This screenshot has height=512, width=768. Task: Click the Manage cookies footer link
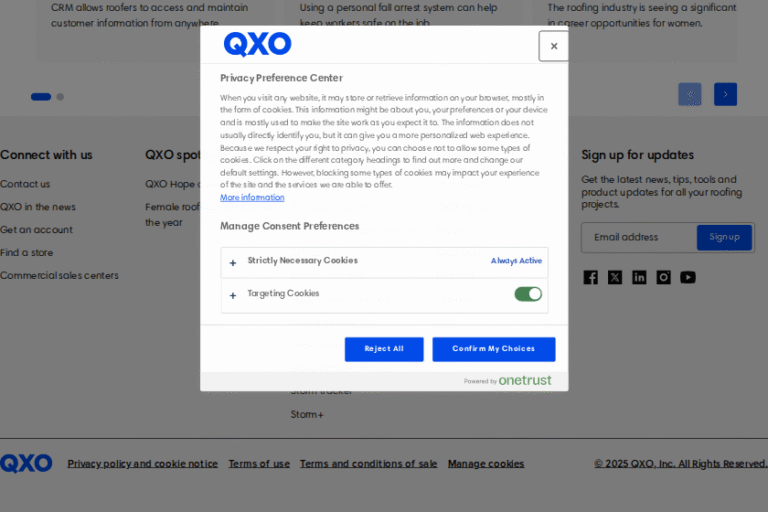[x=486, y=464]
